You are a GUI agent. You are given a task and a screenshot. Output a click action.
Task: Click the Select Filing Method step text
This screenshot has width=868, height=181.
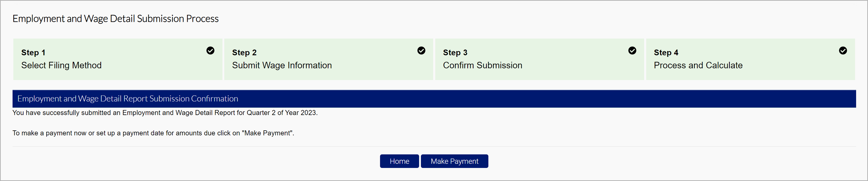pyautogui.click(x=61, y=66)
